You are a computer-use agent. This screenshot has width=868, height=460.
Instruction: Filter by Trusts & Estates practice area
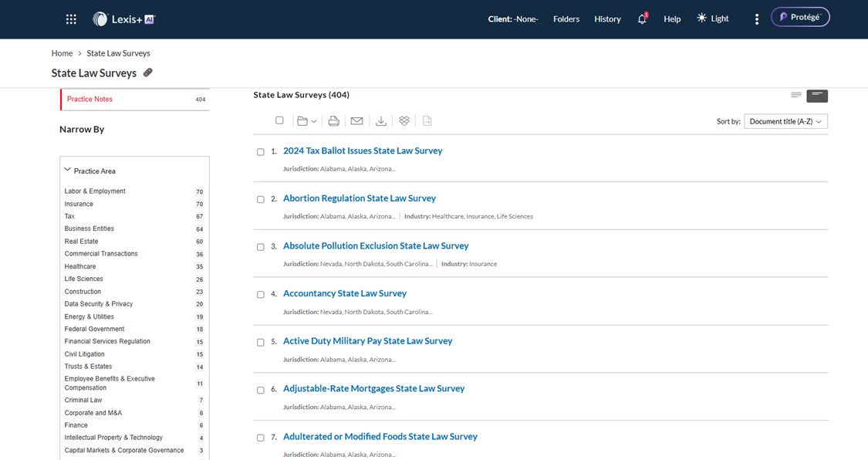pos(88,367)
